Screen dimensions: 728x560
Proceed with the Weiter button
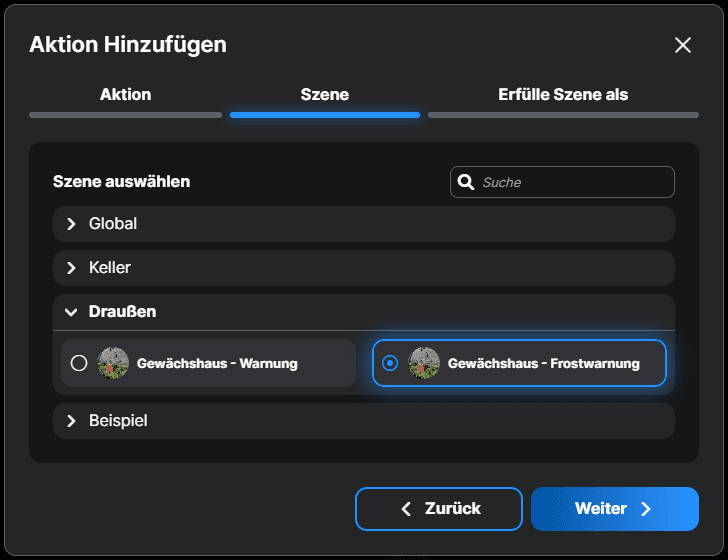[x=614, y=509]
